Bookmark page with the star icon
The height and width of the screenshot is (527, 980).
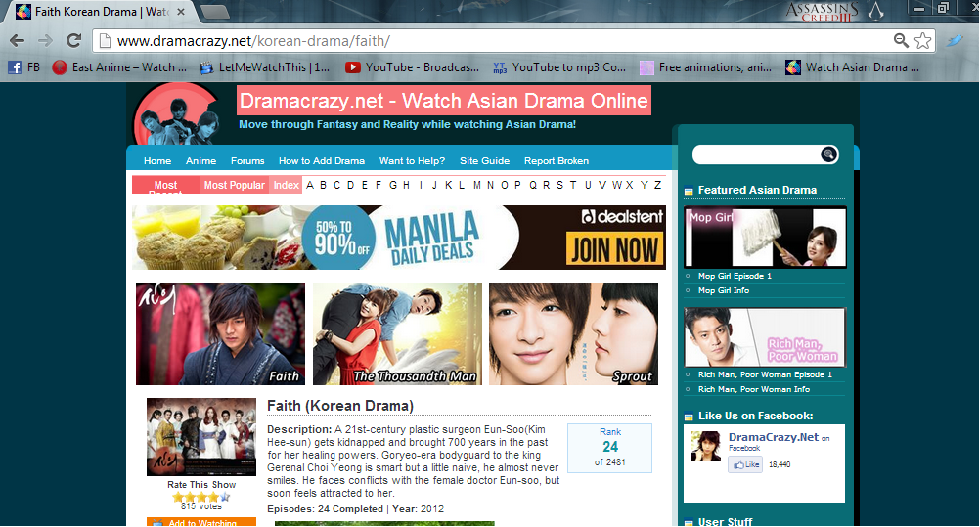tap(922, 41)
